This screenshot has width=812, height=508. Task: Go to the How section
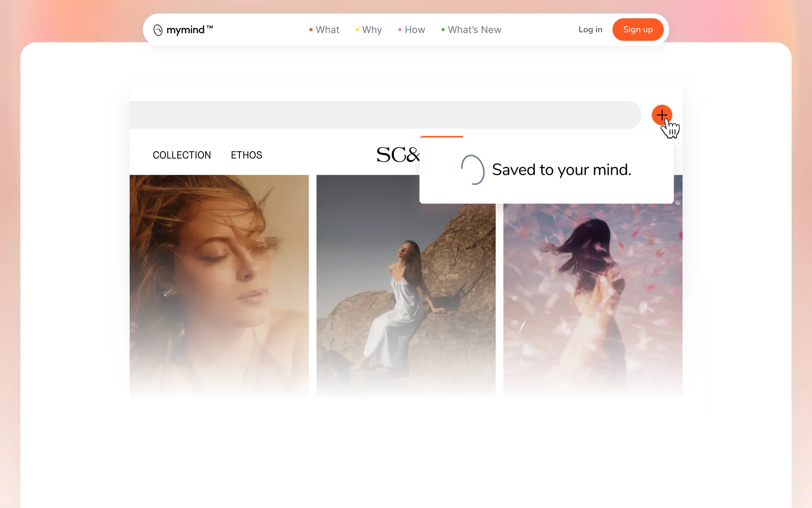pyautogui.click(x=414, y=30)
